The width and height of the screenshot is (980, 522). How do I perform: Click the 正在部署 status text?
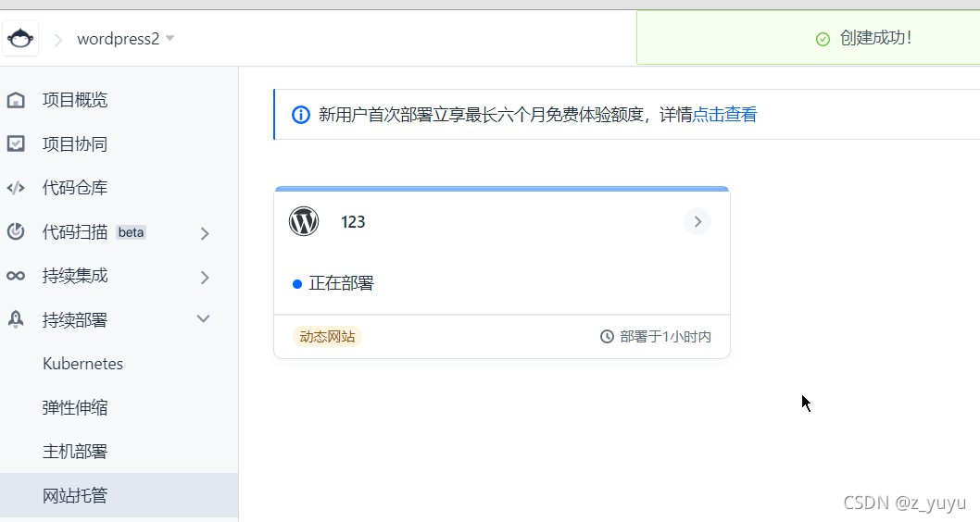tap(341, 283)
